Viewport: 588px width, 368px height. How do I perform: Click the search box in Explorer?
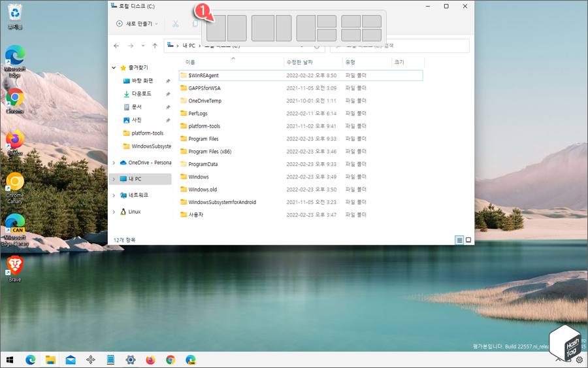point(400,46)
